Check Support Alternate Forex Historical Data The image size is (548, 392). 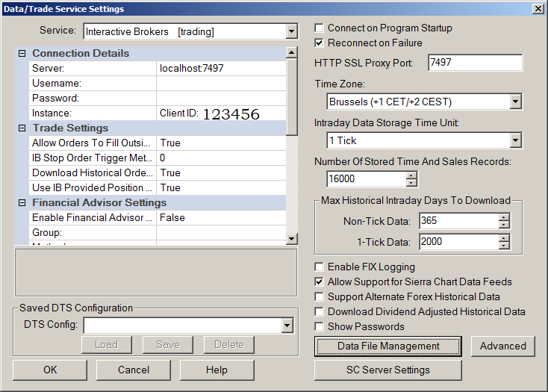(319, 296)
